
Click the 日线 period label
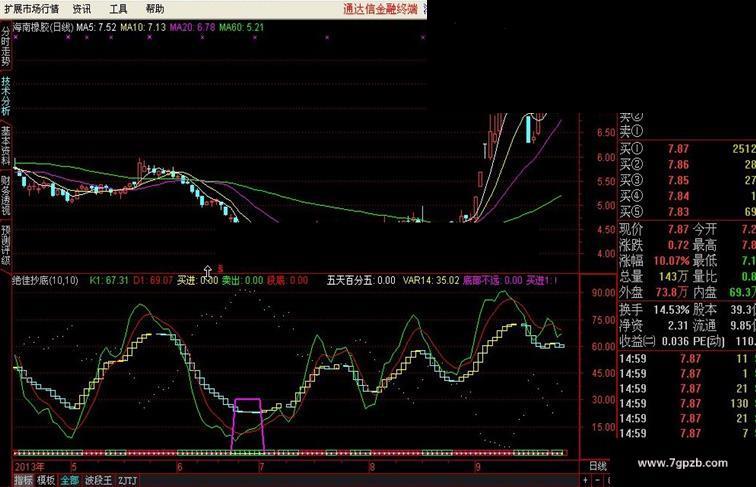pyautogui.click(x=598, y=466)
